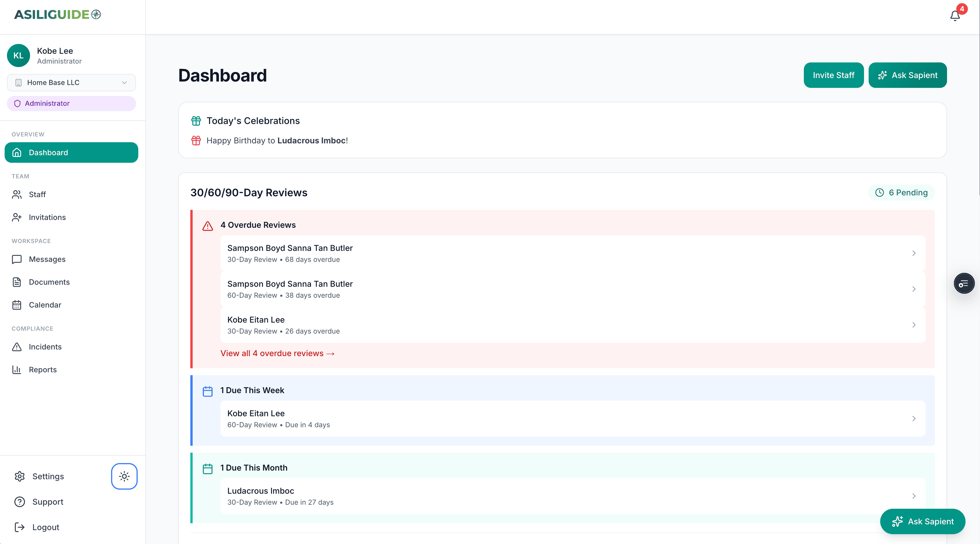Select the Incidents warning icon
The height and width of the screenshot is (544, 980).
17,347
